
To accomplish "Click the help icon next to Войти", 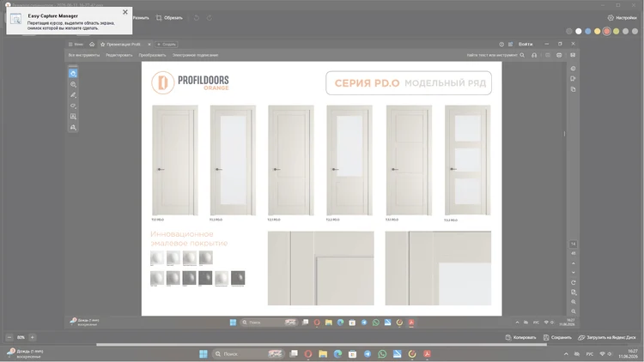I will click(x=501, y=44).
